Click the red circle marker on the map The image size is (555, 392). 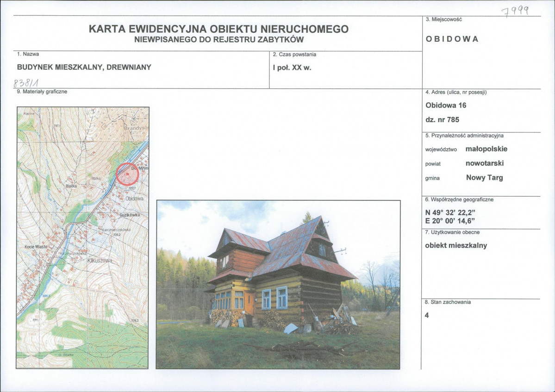127,174
